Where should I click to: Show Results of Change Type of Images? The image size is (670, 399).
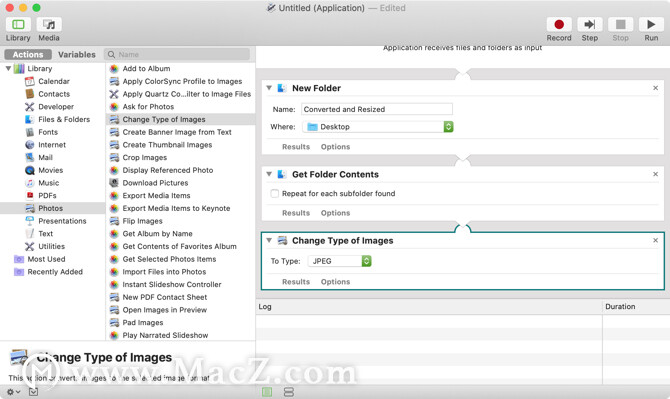pos(296,282)
